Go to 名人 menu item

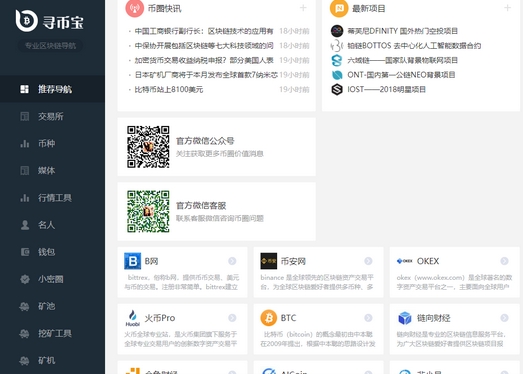(x=52, y=225)
